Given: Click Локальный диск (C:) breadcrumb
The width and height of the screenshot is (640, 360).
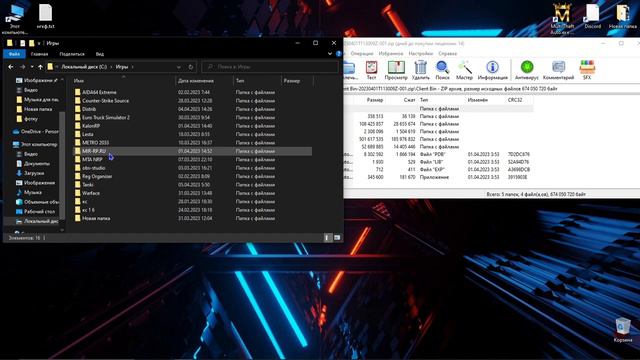Looking at the screenshot, I should [84, 67].
